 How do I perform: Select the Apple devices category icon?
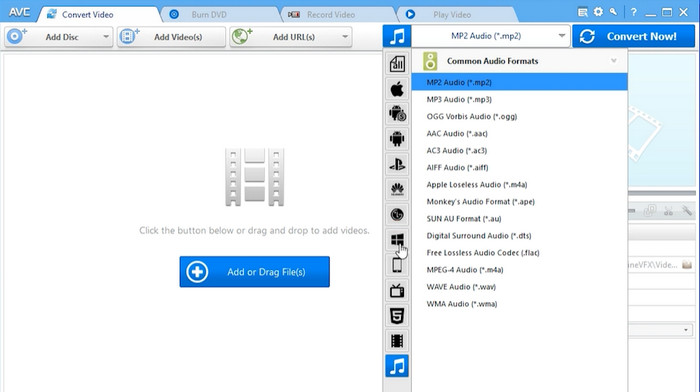tap(397, 89)
